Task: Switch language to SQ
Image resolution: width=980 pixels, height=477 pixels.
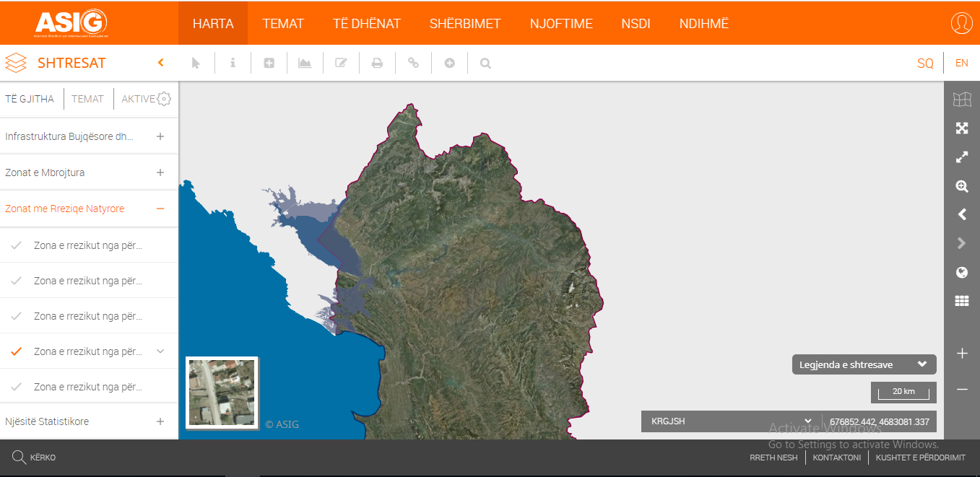Action: 925,63
